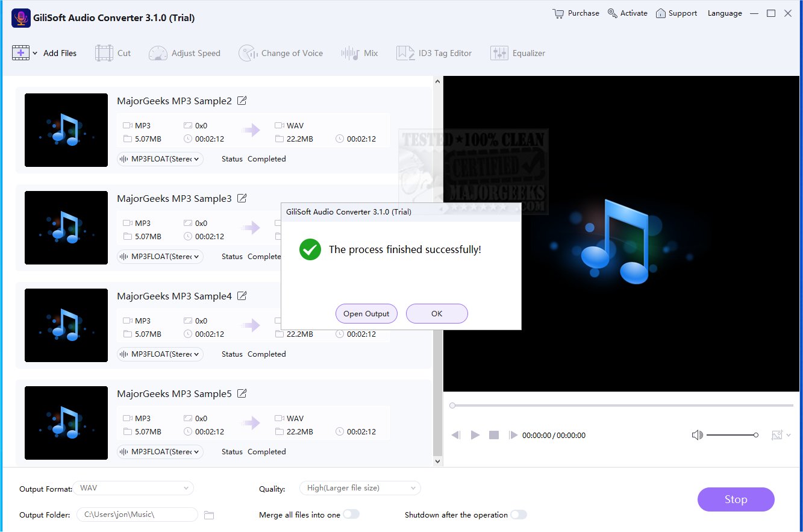The height and width of the screenshot is (532, 803).
Task: Click the Stop square playback button
Action: tap(494, 435)
